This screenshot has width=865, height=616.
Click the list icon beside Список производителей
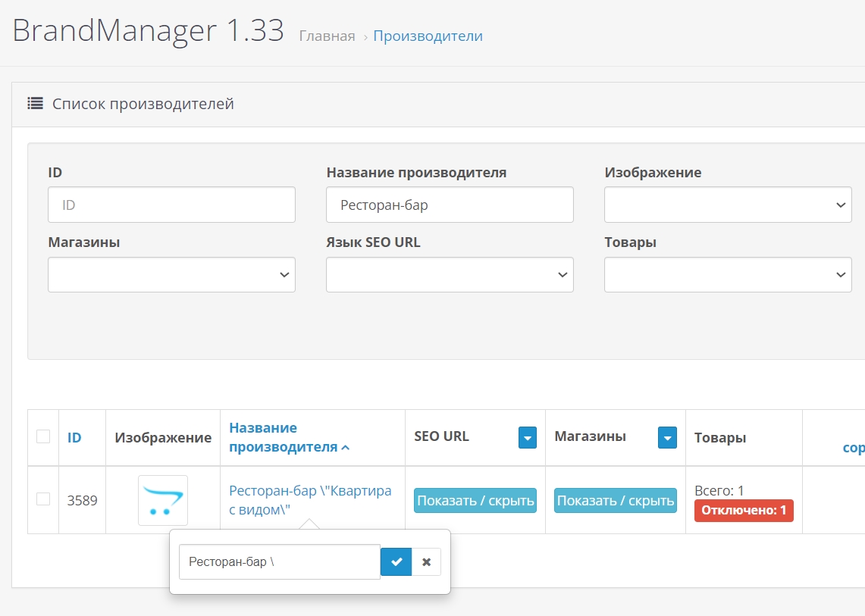pos(35,104)
